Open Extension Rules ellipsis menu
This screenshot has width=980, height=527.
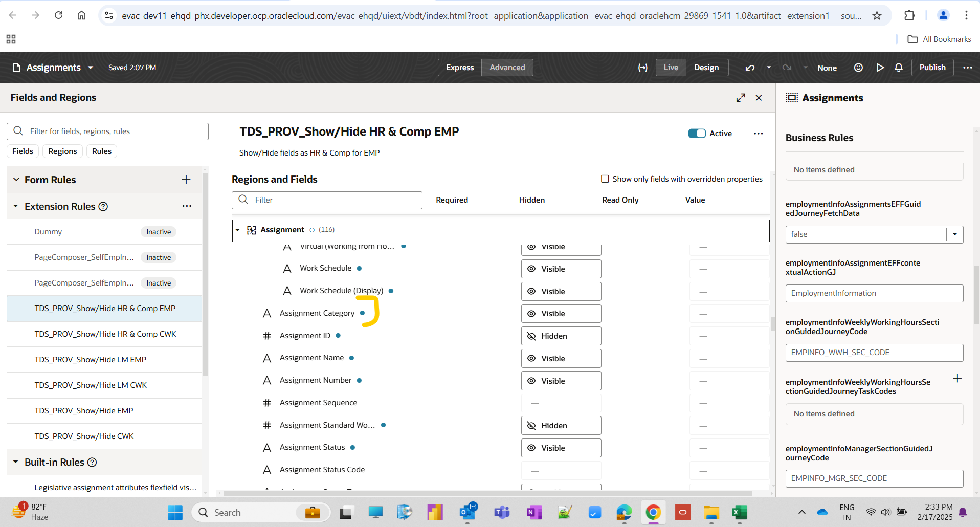(x=187, y=206)
